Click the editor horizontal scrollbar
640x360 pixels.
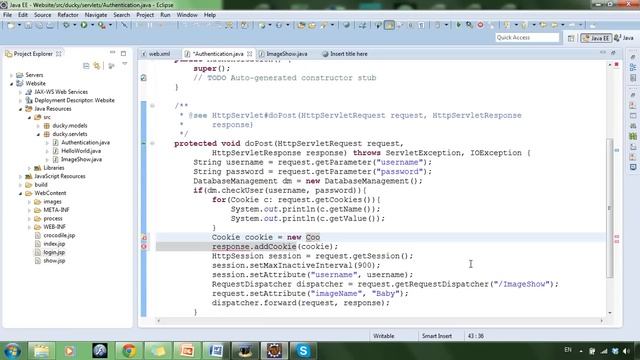(x=380, y=321)
